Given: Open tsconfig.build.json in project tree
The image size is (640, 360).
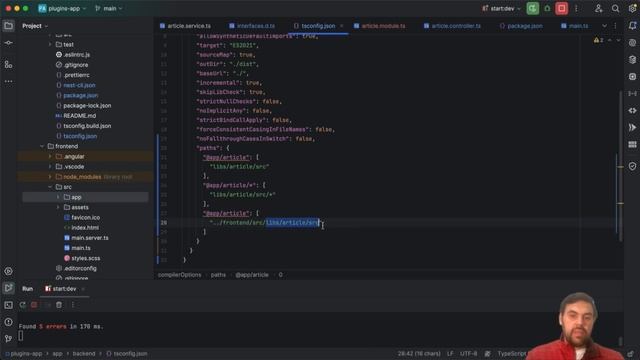Looking at the screenshot, I should (87, 126).
